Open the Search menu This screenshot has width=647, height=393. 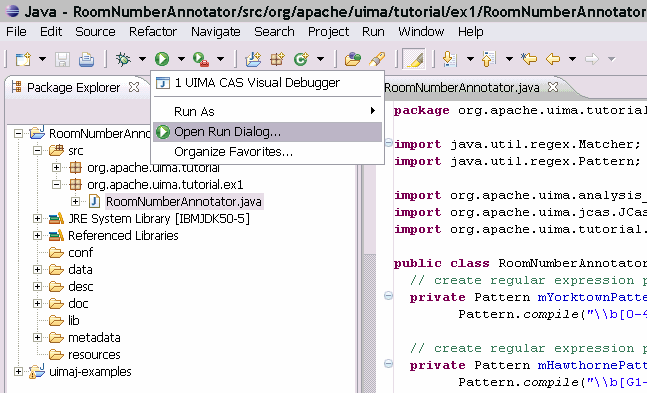tap(274, 32)
